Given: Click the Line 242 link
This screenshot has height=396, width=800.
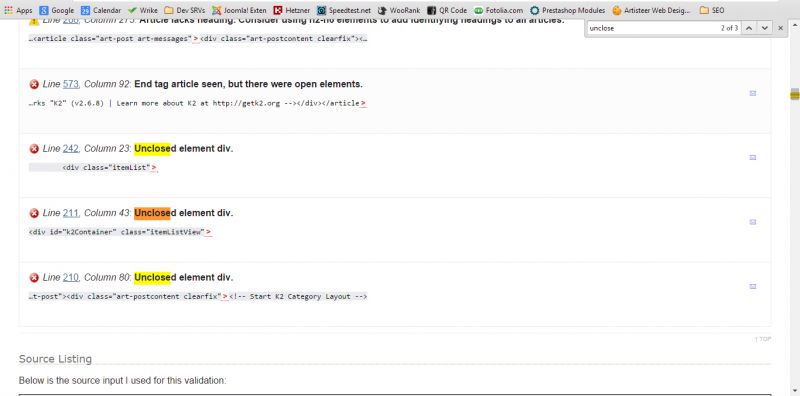Looking at the screenshot, I should click(70, 148).
